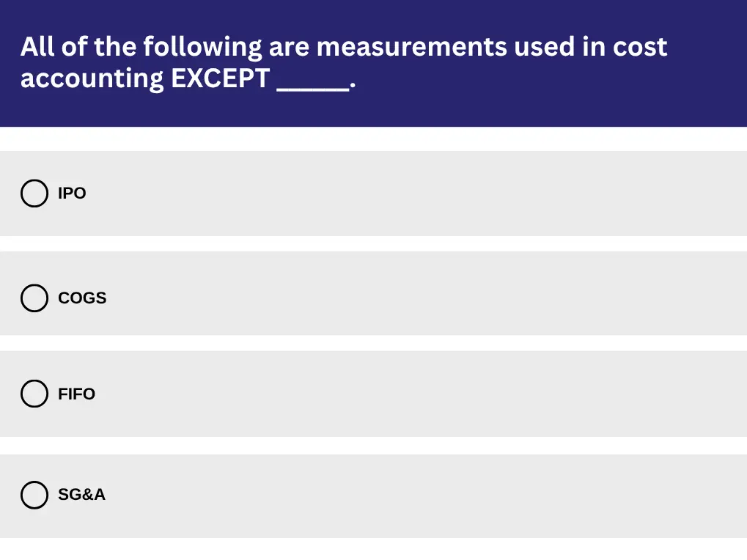Click the second answer option row
Screen dimensions: 747x560
point(374,293)
